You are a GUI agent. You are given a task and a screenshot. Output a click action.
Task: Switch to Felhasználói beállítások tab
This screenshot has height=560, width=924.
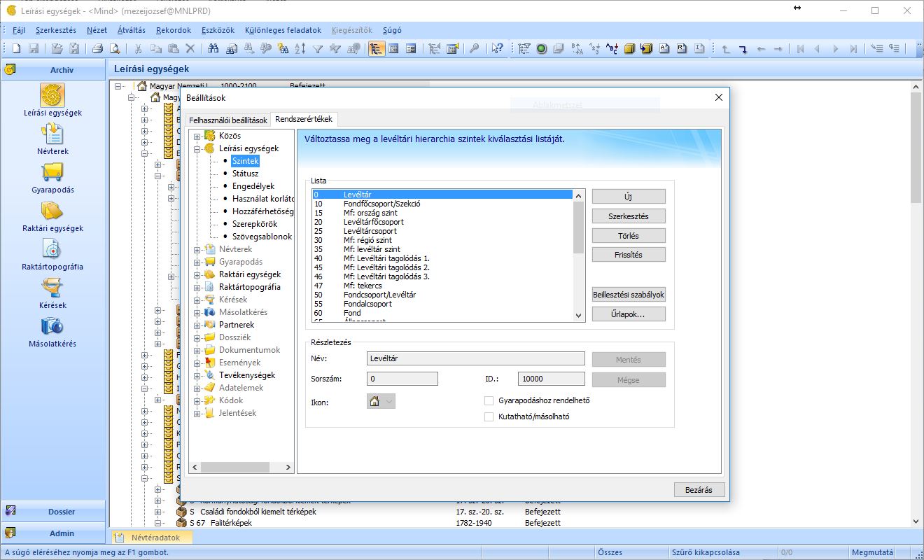click(x=228, y=120)
